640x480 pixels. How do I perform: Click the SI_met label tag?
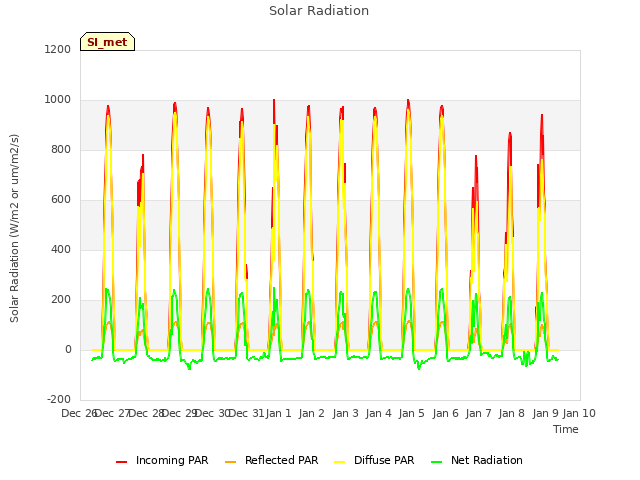click(107, 42)
